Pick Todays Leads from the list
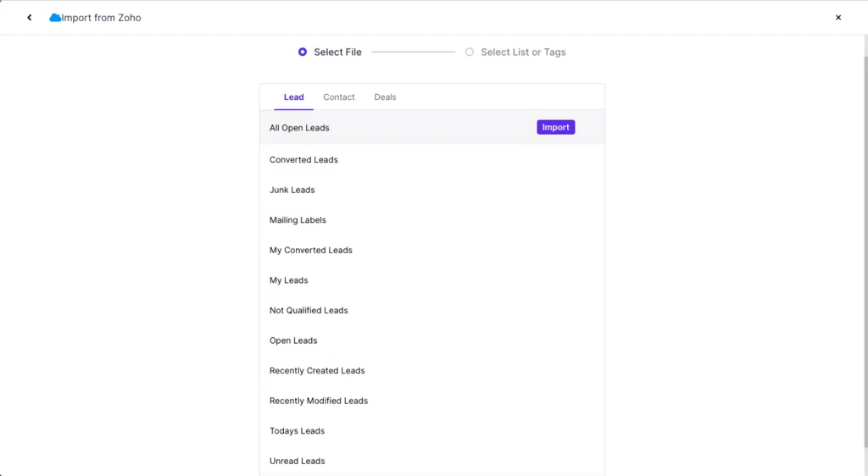This screenshot has height=476, width=868. (x=432, y=430)
